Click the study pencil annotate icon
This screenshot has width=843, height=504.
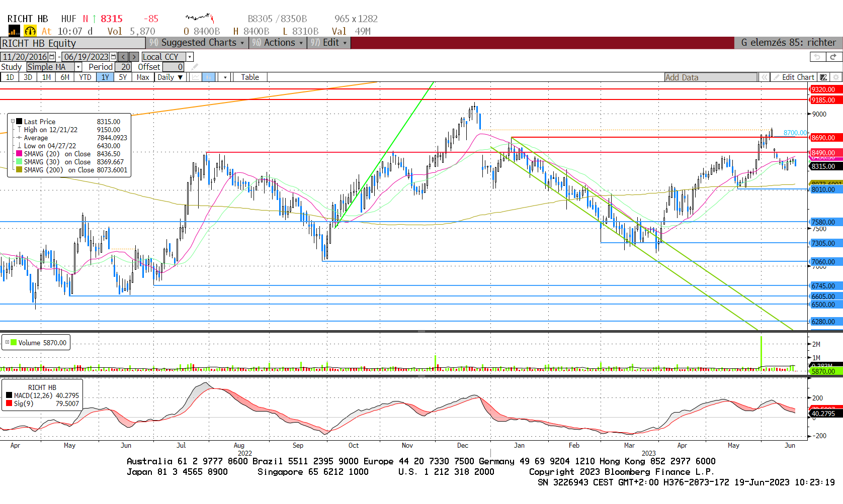[194, 67]
